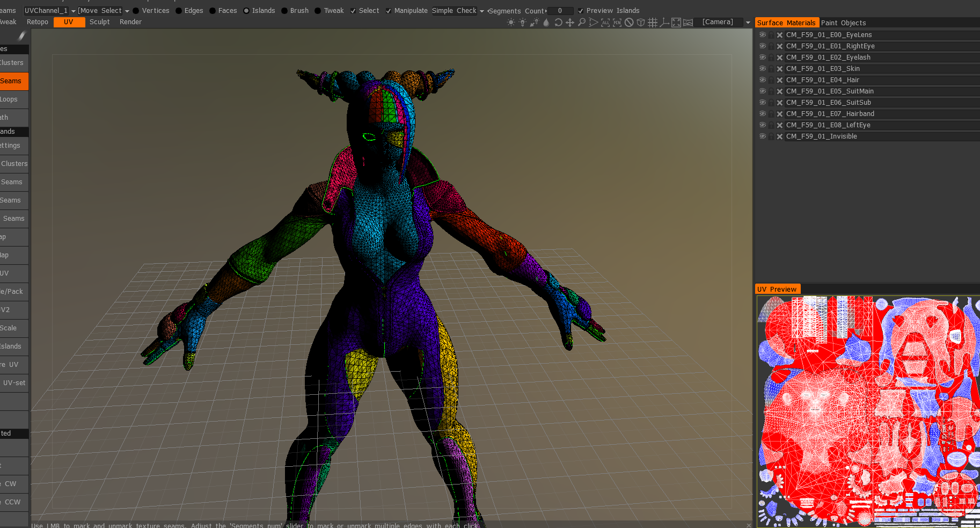
Task: Click the axis gizmo icon
Action: coord(664,22)
